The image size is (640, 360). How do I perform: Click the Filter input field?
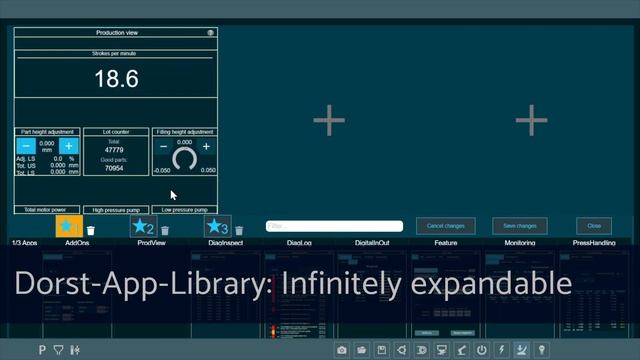334,226
